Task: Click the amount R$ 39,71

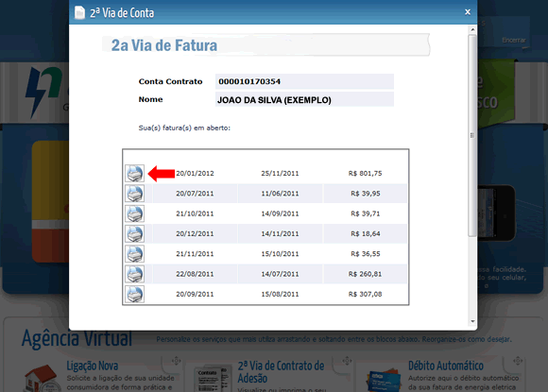Action: [x=366, y=213]
